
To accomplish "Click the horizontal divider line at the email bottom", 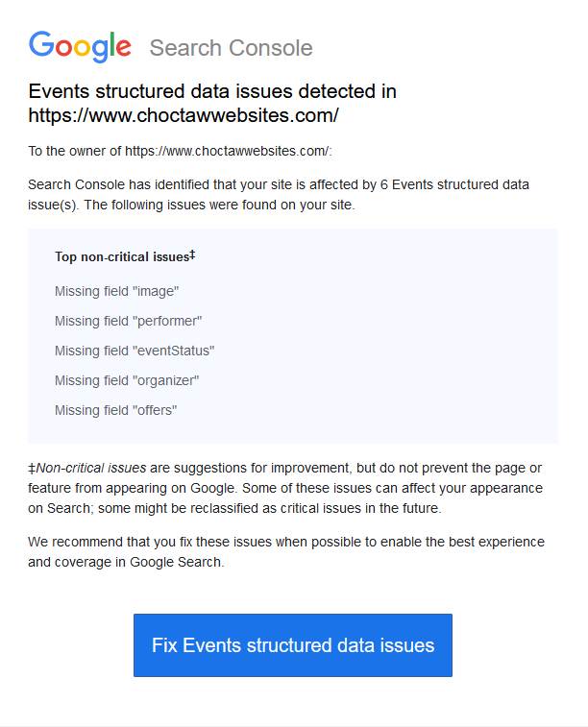I will [x=294, y=725].
